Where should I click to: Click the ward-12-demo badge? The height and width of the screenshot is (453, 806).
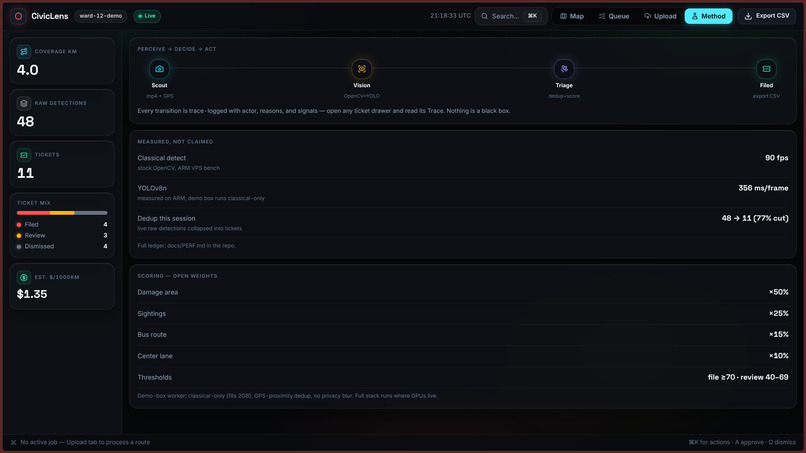[101, 16]
